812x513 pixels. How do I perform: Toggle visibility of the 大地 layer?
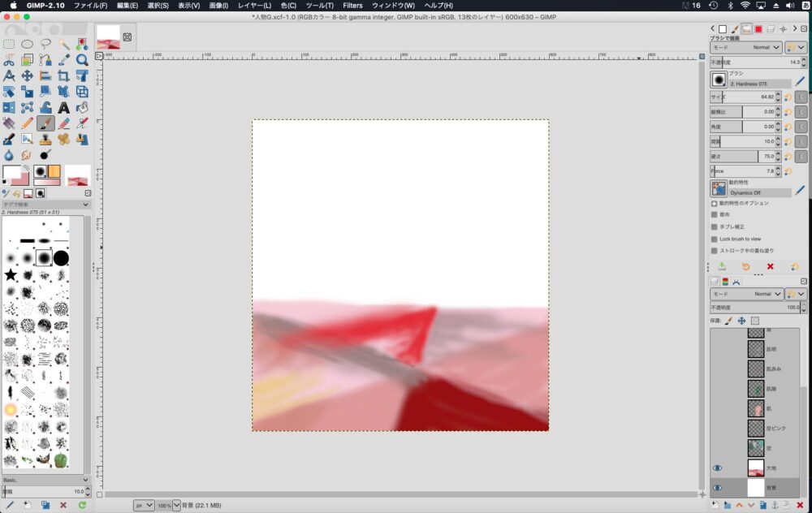(x=717, y=468)
